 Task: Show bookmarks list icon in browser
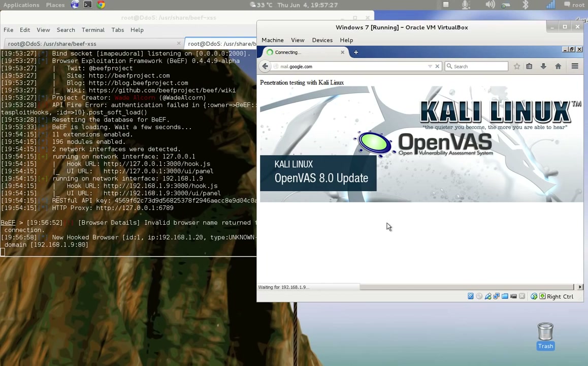pyautogui.click(x=529, y=66)
